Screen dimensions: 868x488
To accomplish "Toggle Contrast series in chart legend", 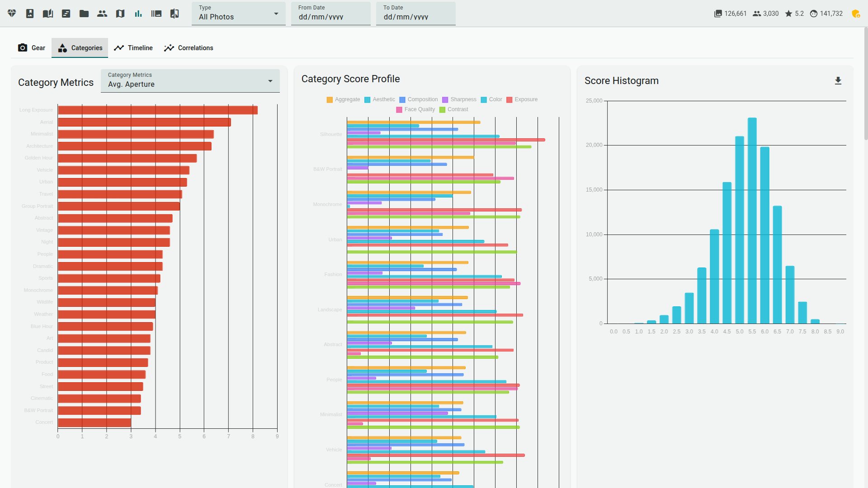I will [x=454, y=109].
